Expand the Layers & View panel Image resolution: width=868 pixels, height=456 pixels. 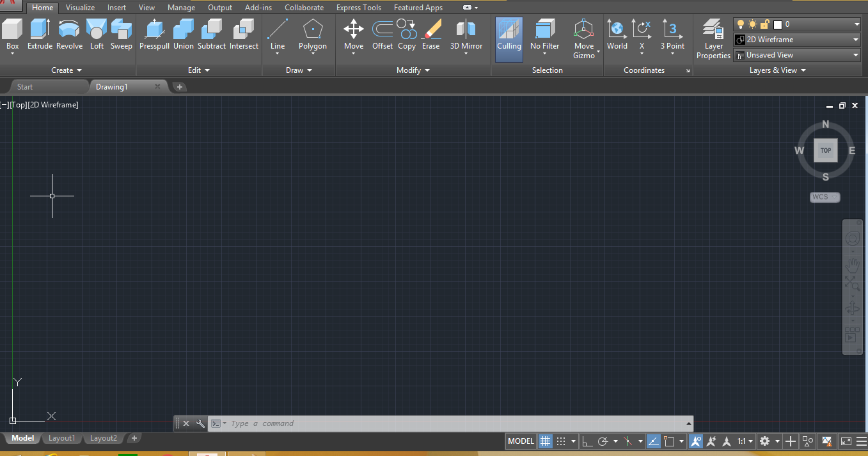coord(777,70)
